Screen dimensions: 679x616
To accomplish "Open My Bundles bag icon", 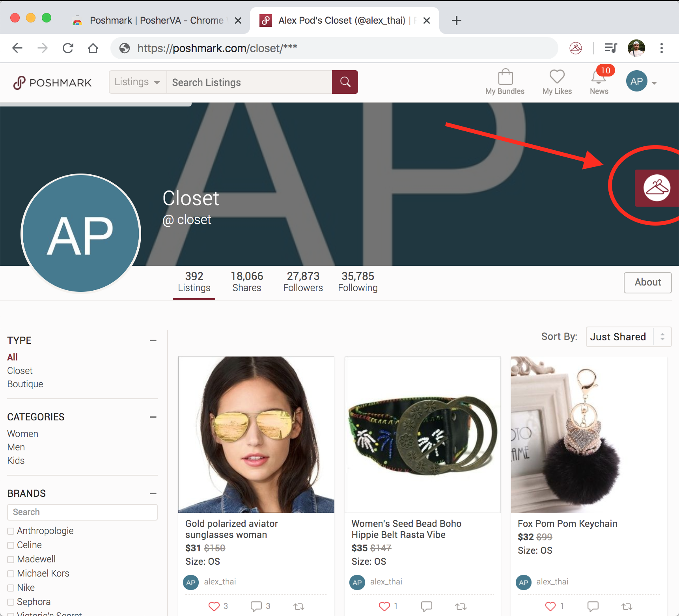I will [x=505, y=77].
